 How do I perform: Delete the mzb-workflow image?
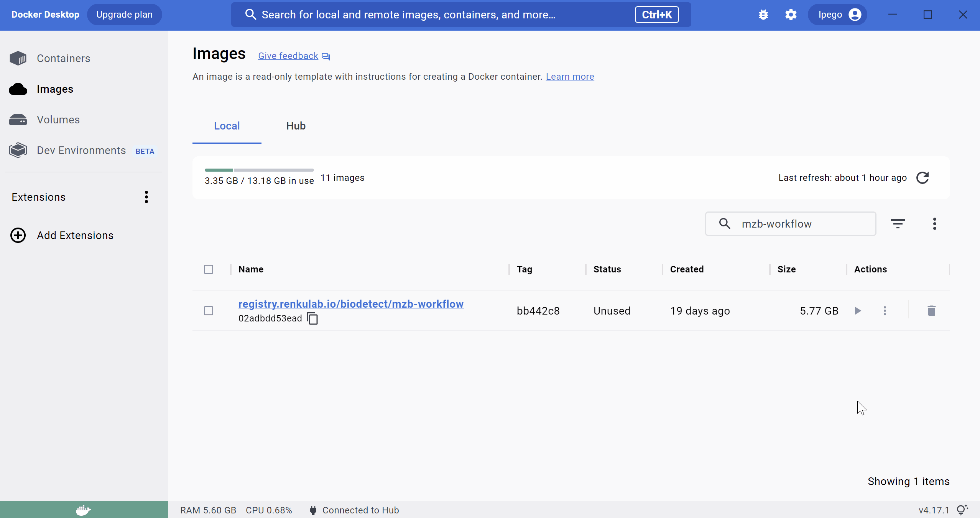932,311
